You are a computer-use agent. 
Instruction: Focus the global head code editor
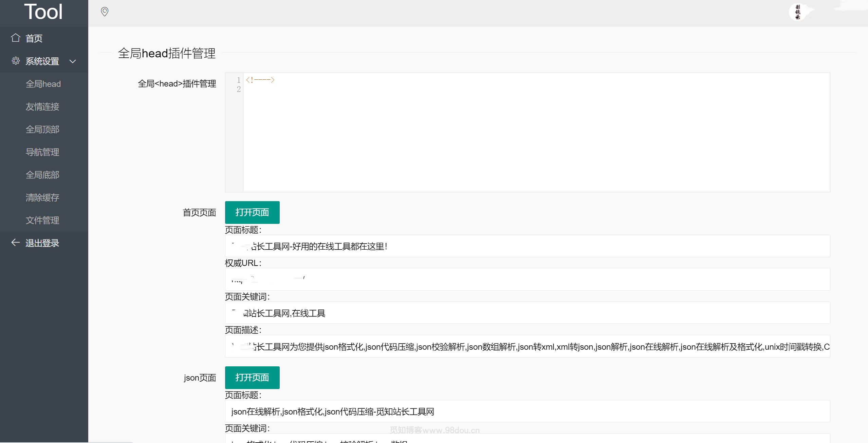pyautogui.click(x=528, y=132)
